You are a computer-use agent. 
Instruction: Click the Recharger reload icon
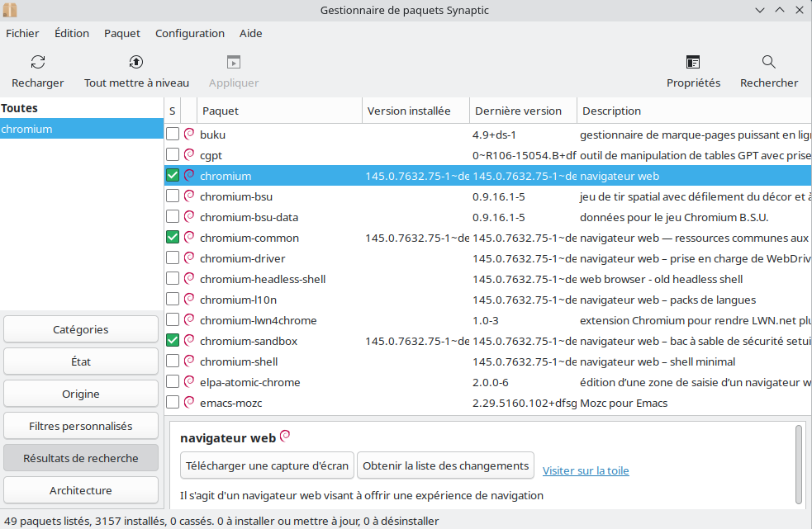[38, 62]
